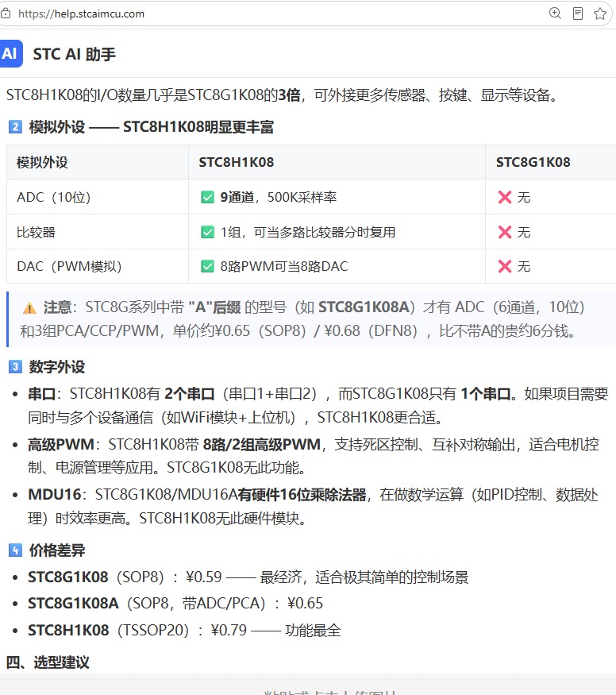Click bold 有硬件16位乘除法器 text
This screenshot has width=616, height=695.
302,494
